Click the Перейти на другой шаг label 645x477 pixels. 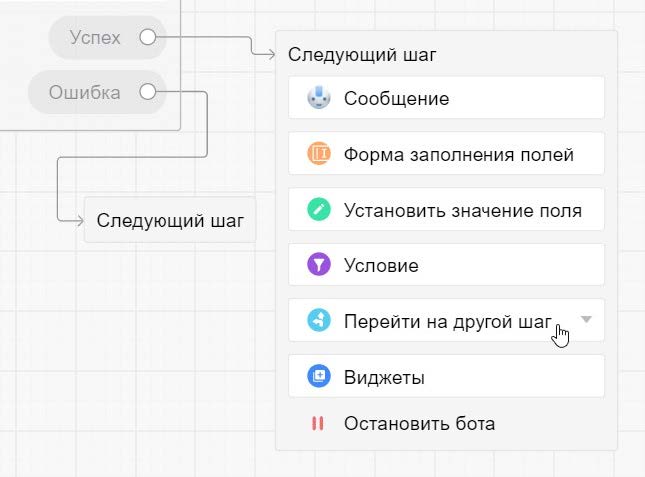point(446,321)
